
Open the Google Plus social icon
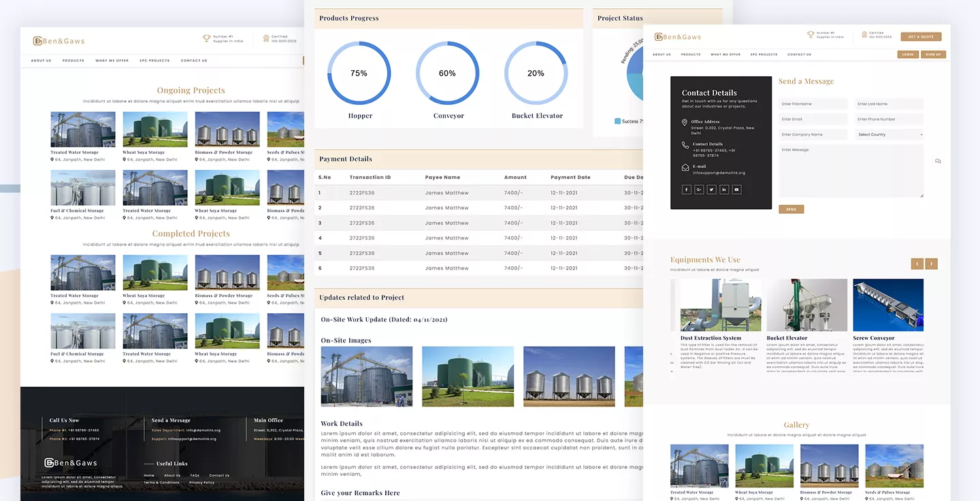(699, 189)
